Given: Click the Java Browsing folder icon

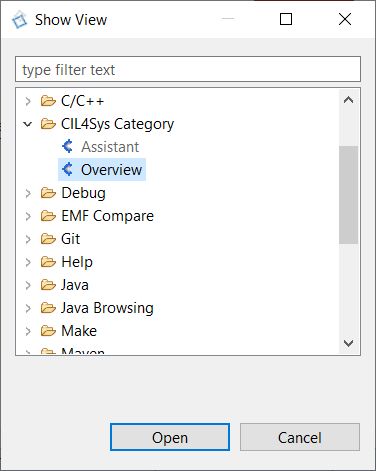Looking at the screenshot, I should click(x=48, y=308).
